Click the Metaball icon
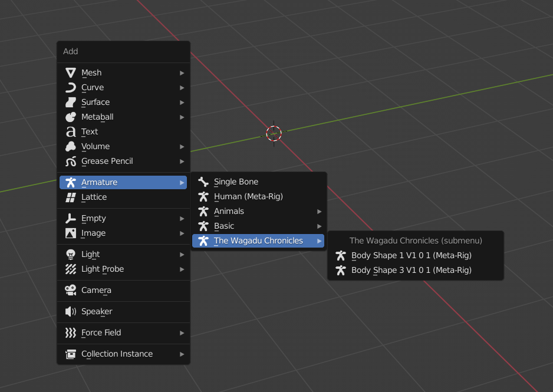This screenshot has height=392, width=553. tap(71, 117)
